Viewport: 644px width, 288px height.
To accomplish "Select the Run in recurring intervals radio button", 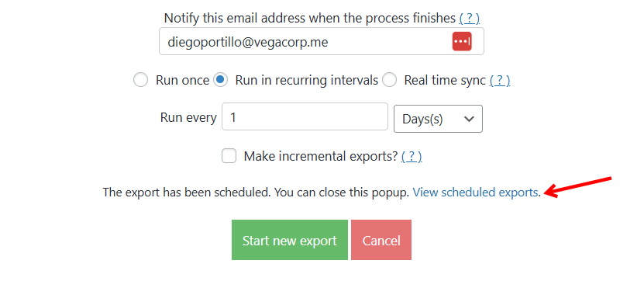I will (x=220, y=80).
